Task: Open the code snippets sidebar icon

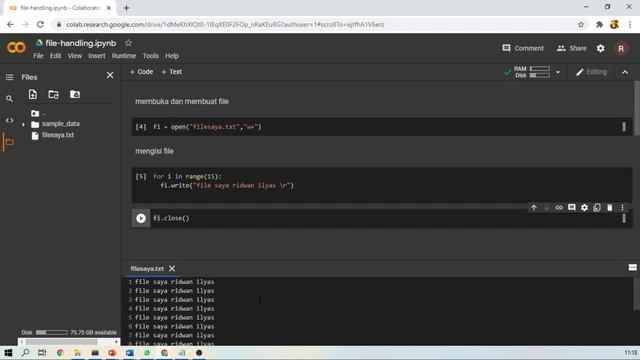Action: coord(9,120)
